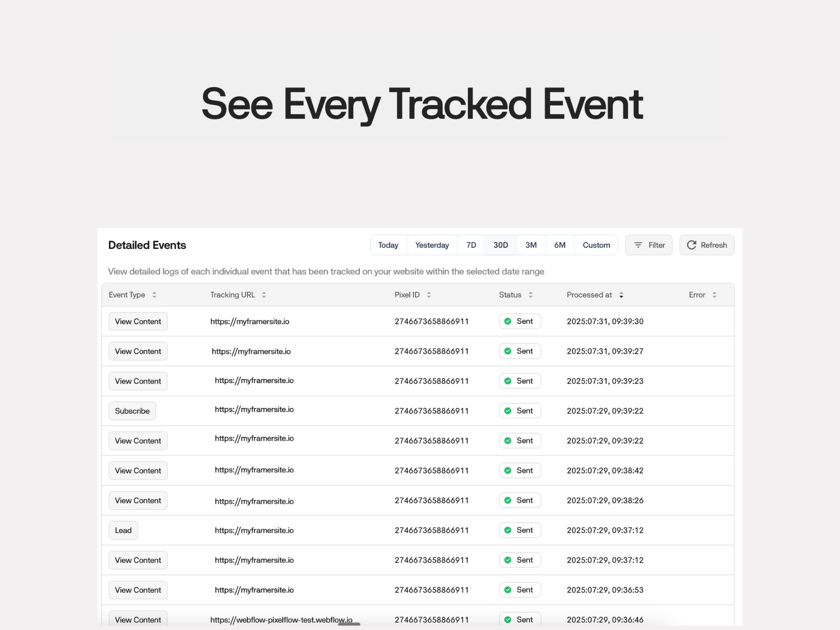
Task: Click the sort arrows beside Error column
Action: pyautogui.click(x=715, y=295)
